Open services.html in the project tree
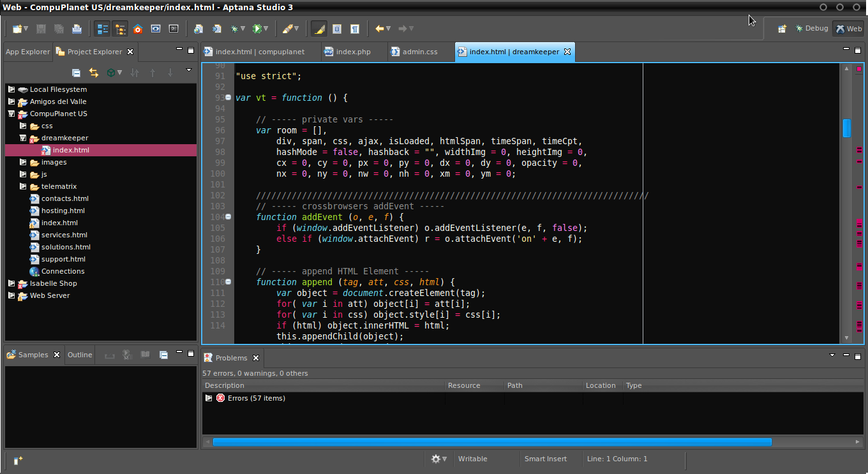This screenshot has height=474, width=868. [x=66, y=235]
